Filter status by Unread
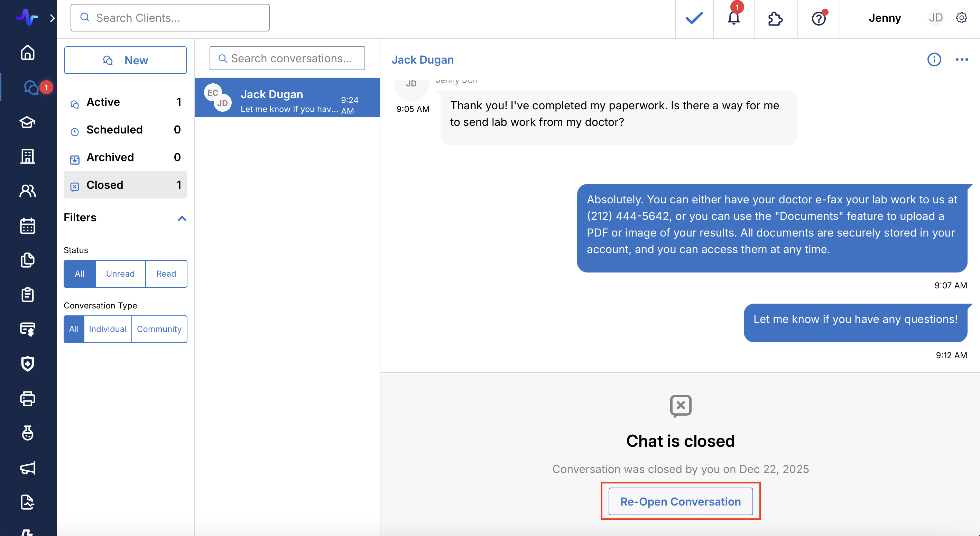The image size is (980, 536). 120,274
